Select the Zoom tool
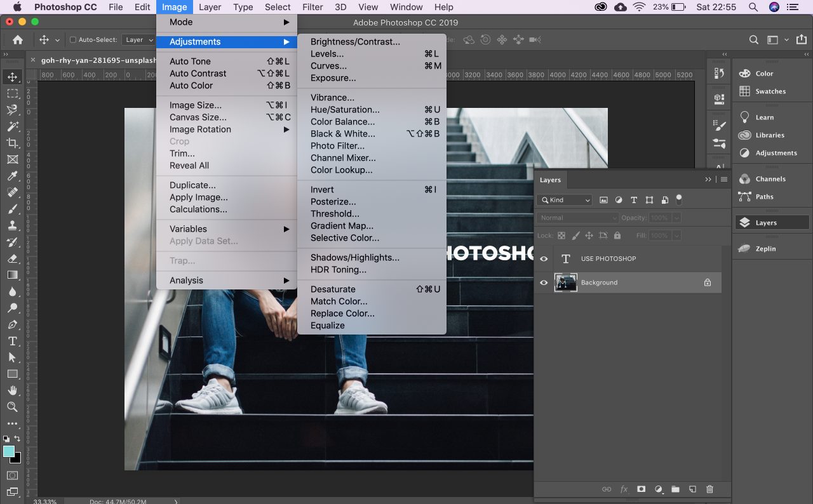The width and height of the screenshot is (813, 504). (12, 407)
